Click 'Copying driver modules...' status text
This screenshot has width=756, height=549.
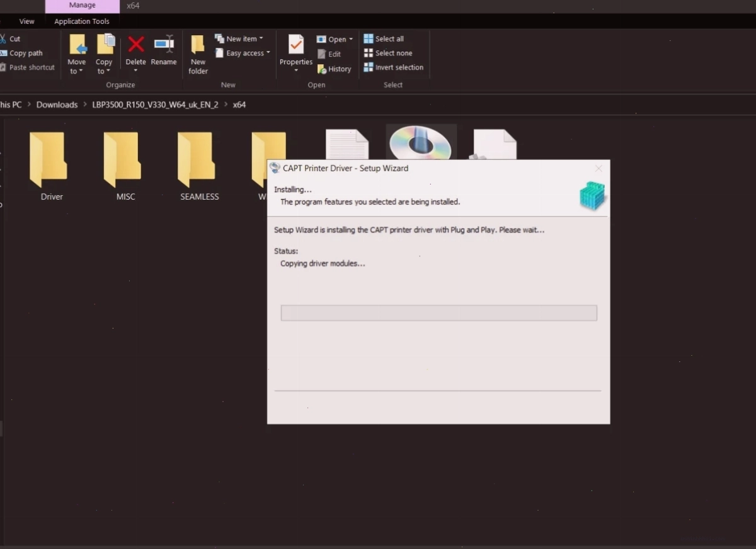323,263
